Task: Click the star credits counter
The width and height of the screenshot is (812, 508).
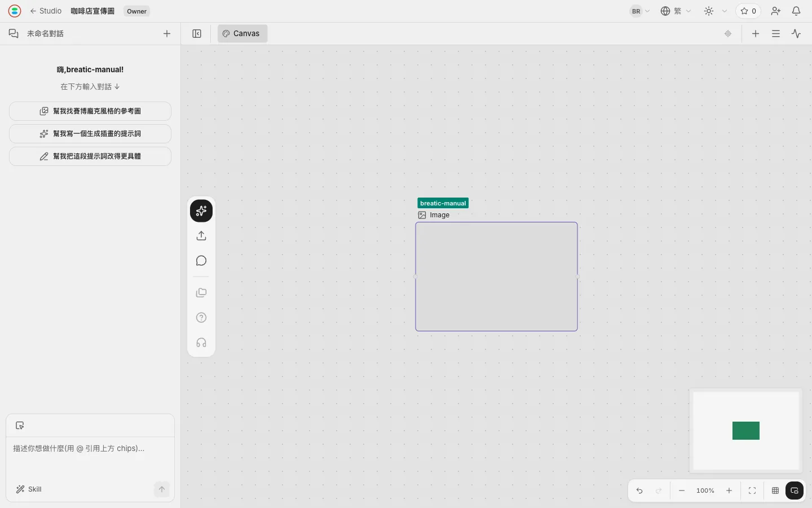Action: pos(748,11)
